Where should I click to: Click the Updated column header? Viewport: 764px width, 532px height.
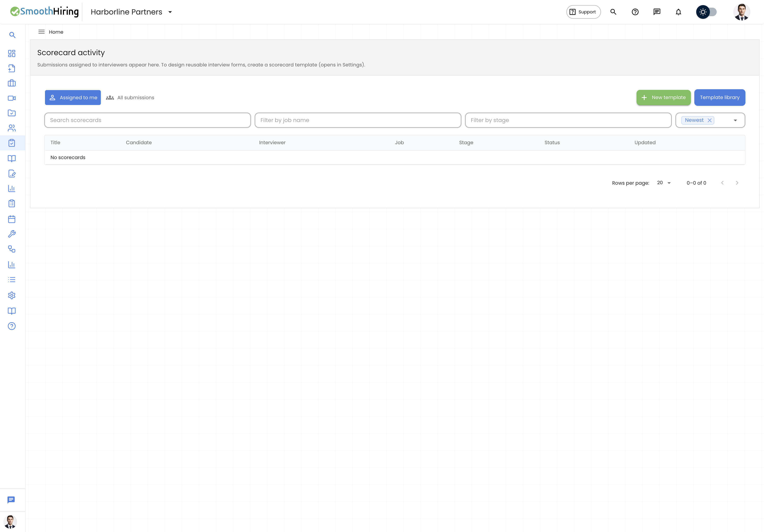(645, 143)
